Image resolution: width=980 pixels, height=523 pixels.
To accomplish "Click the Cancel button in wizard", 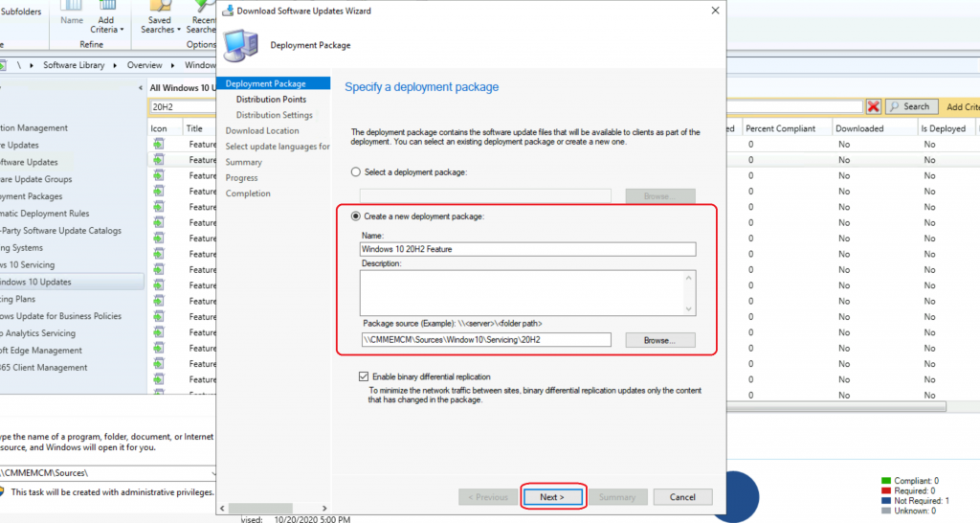I will [682, 497].
